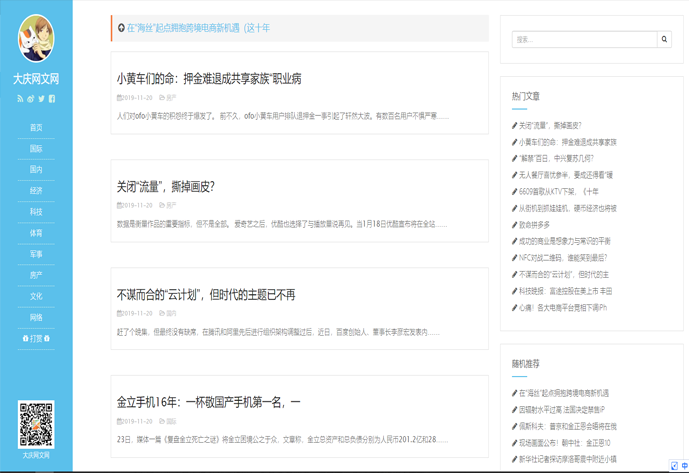This screenshot has height=473, width=689.
Task: Open the Facebook icon in sidebar
Action: 52,99
